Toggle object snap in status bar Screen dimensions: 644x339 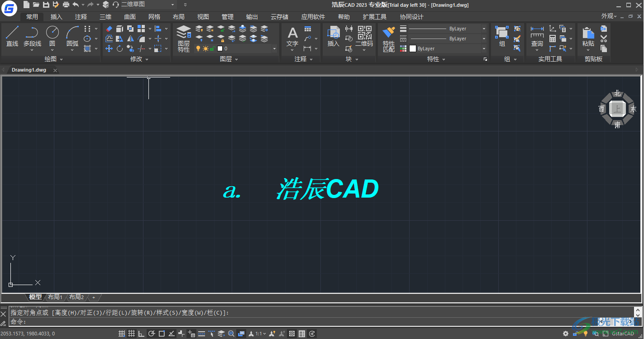[162, 334]
